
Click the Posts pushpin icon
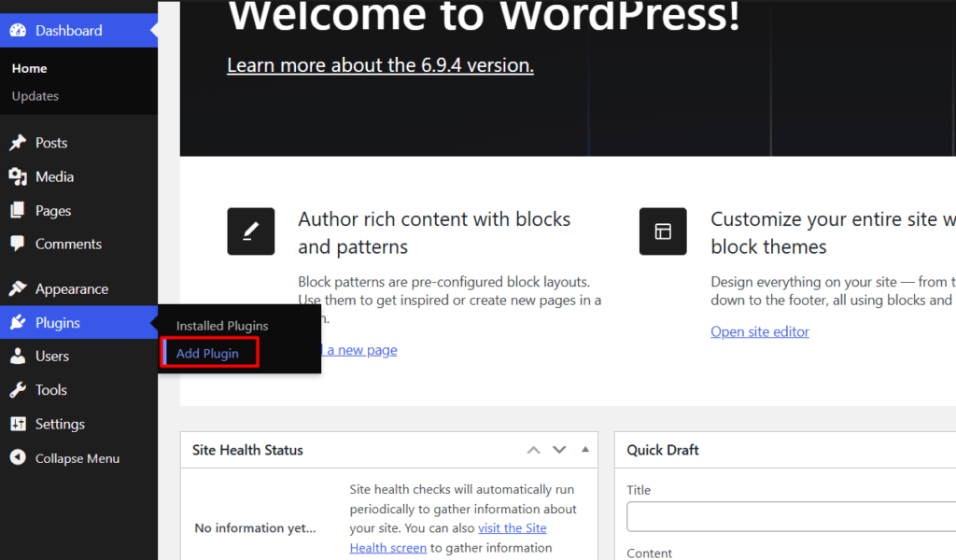tap(18, 143)
